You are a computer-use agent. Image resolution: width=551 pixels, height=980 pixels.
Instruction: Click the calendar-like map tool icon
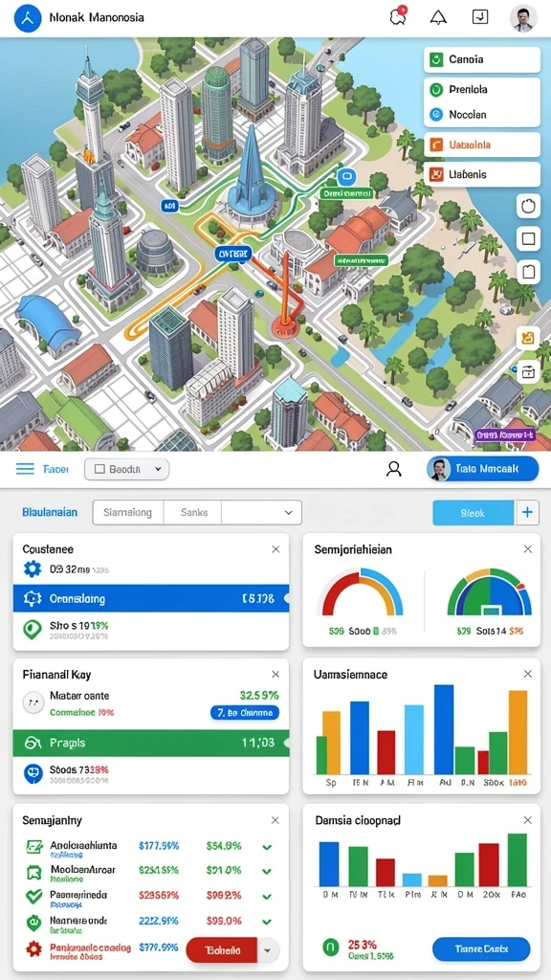[528, 371]
